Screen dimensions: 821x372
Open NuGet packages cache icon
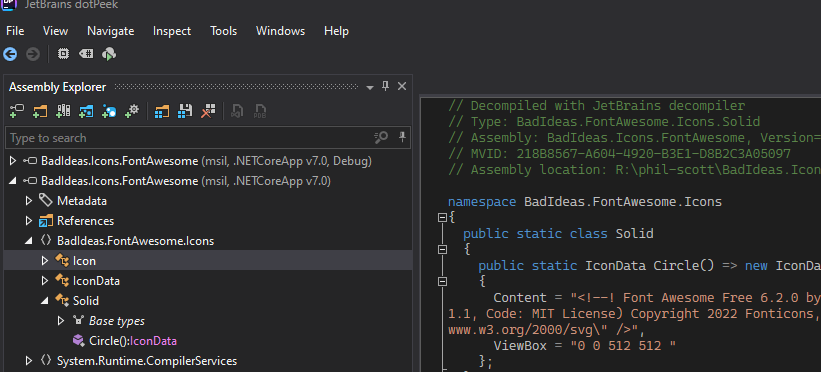coord(109,111)
